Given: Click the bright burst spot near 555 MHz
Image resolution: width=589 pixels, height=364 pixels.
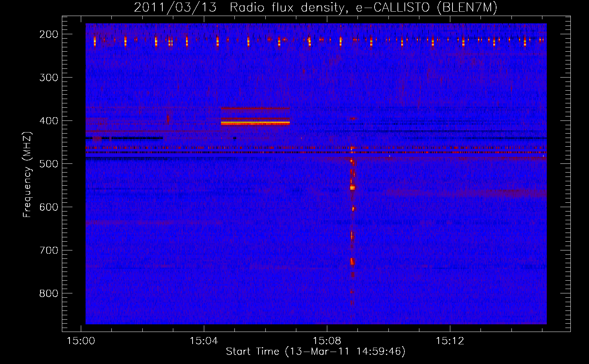Looking at the screenshot, I should click(x=352, y=188).
